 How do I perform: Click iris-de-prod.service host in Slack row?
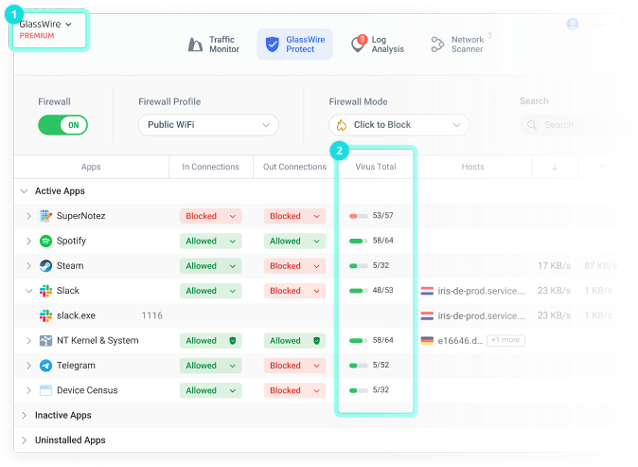tap(482, 291)
